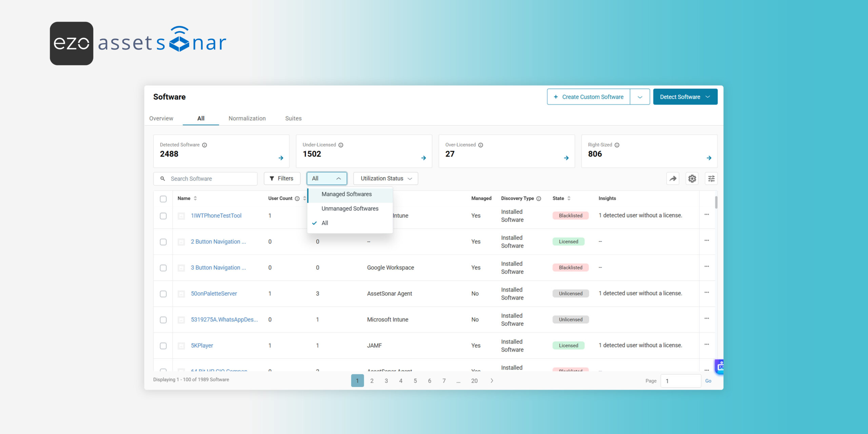This screenshot has width=868, height=434.
Task: Click the share/export arrow icon
Action: click(x=673, y=179)
